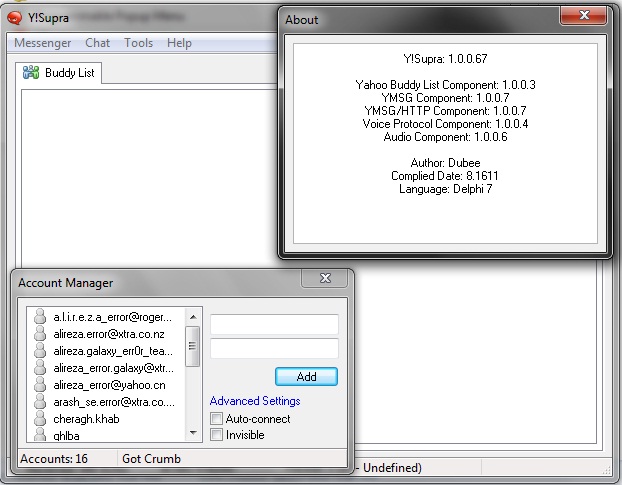Toggle the Invisible checkbox
The image size is (622, 485).
coord(216,435)
